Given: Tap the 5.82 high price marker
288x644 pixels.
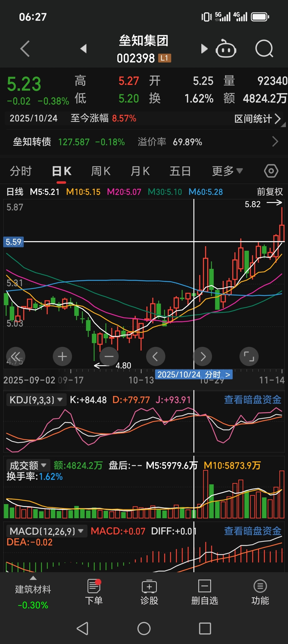Looking at the screenshot, I should tap(253, 204).
